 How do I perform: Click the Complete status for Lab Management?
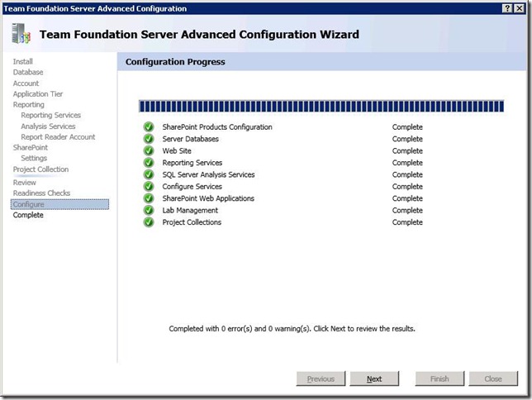(x=407, y=210)
